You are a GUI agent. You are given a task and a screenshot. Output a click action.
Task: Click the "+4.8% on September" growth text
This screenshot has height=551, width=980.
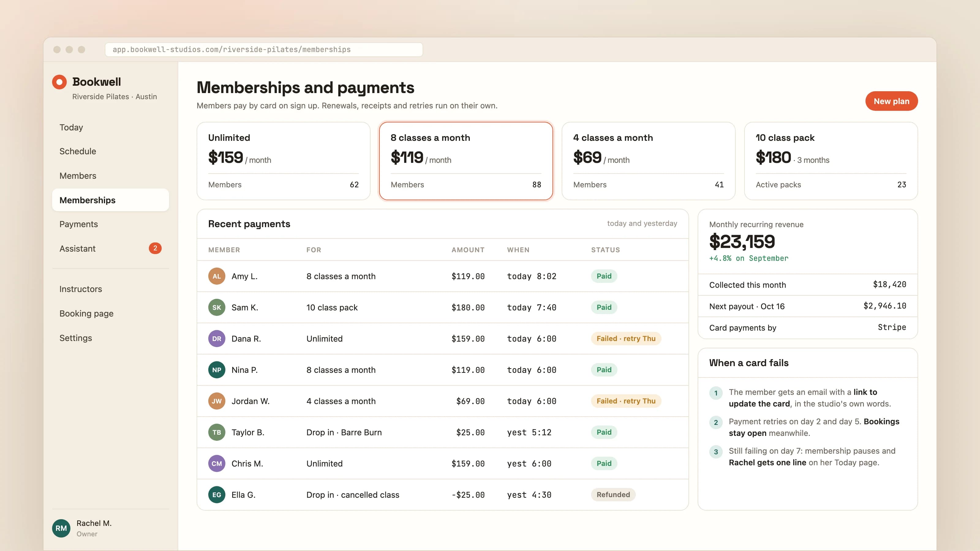749,258
